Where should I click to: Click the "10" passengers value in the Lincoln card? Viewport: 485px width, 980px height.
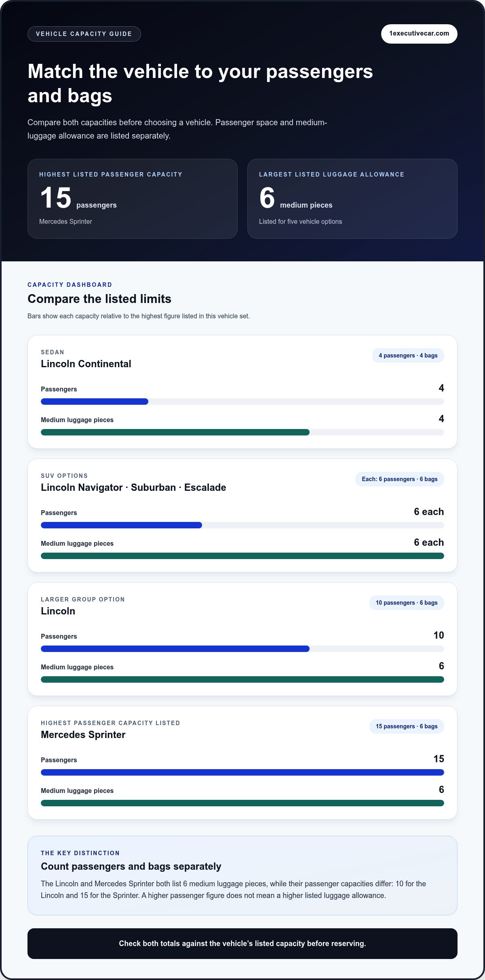(x=439, y=635)
